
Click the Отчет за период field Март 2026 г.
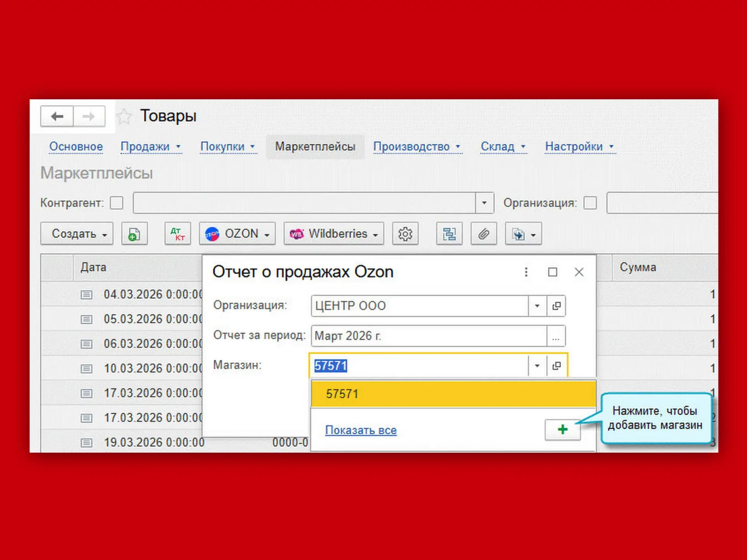pos(429,336)
